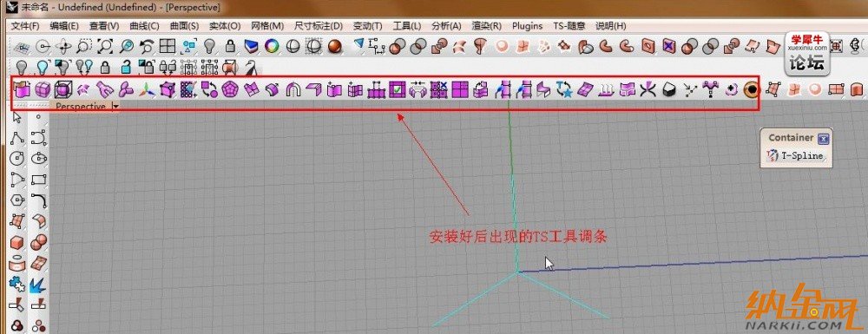Toggle the Hide objects light bulb icon
The height and width of the screenshot is (334, 868).
coord(23,68)
